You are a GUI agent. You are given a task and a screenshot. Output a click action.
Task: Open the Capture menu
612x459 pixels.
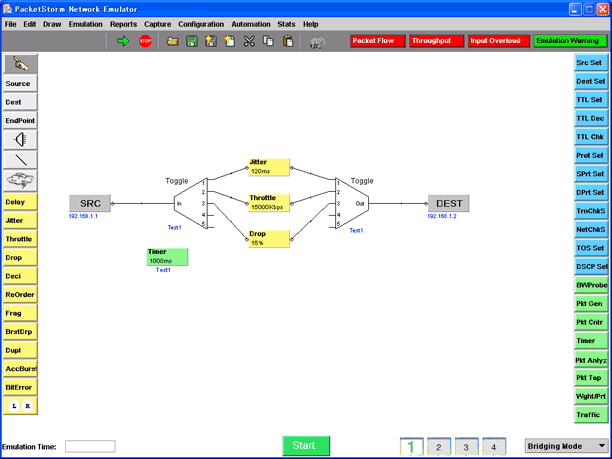coord(158,24)
